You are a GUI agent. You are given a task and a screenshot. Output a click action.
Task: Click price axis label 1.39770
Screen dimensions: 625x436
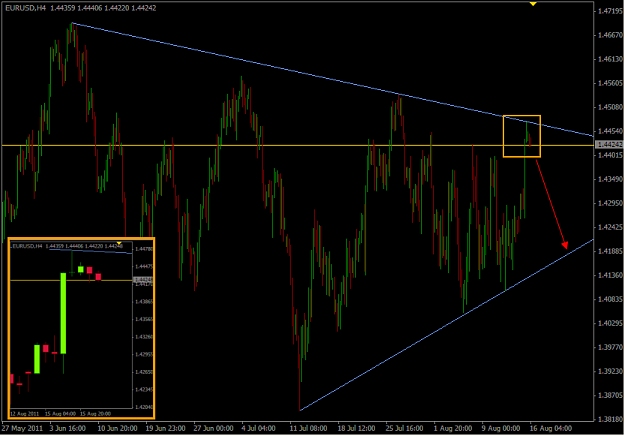610,347
